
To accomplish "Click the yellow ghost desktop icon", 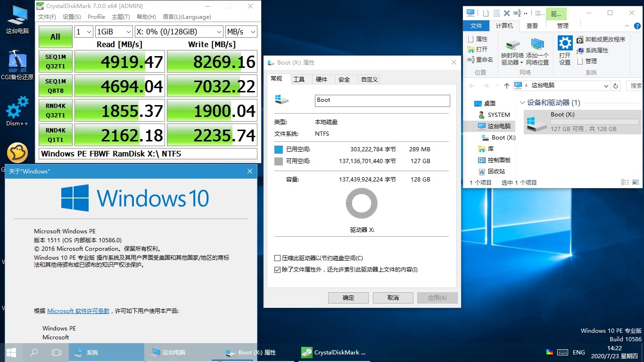I will [17, 153].
